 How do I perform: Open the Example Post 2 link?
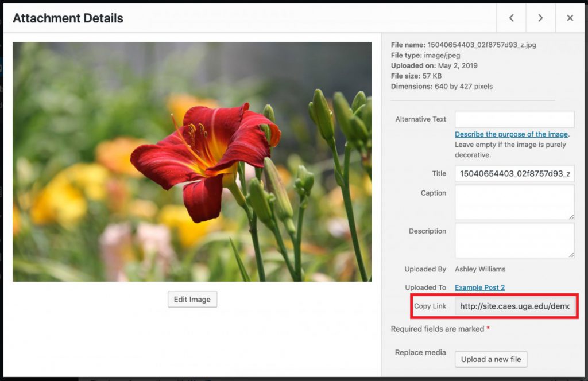click(x=479, y=287)
